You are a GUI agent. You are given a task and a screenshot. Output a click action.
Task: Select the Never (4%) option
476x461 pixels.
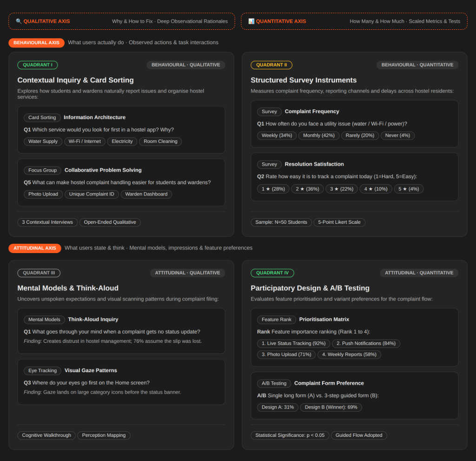coord(398,136)
